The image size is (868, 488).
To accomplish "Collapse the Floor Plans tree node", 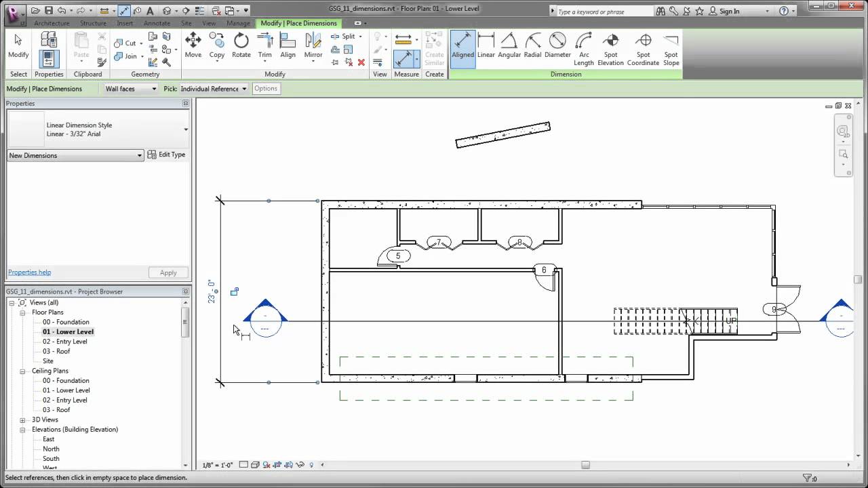I will coord(22,312).
